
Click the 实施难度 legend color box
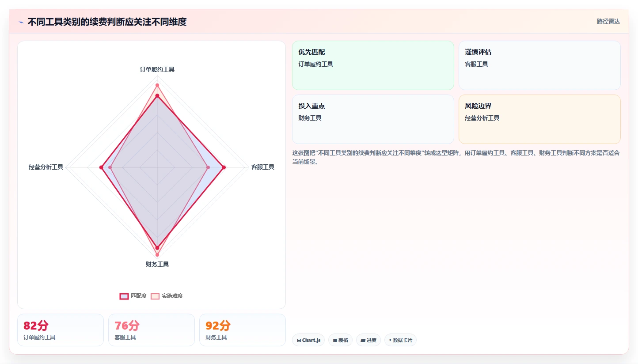click(x=155, y=296)
